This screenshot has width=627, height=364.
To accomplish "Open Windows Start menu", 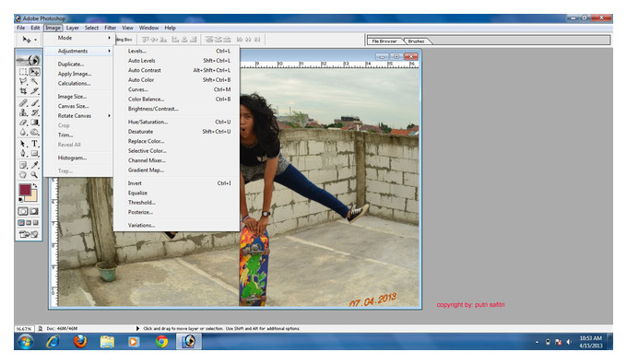I will (x=25, y=342).
